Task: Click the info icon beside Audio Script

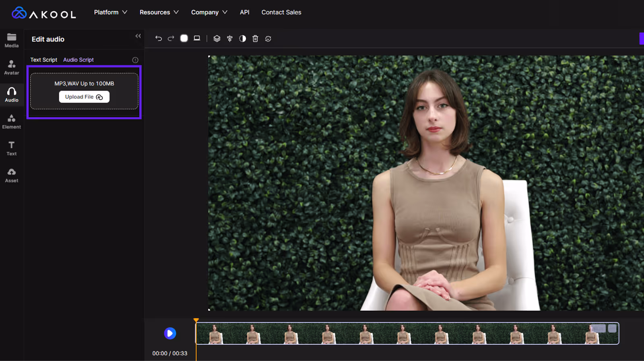Action: 135,60
